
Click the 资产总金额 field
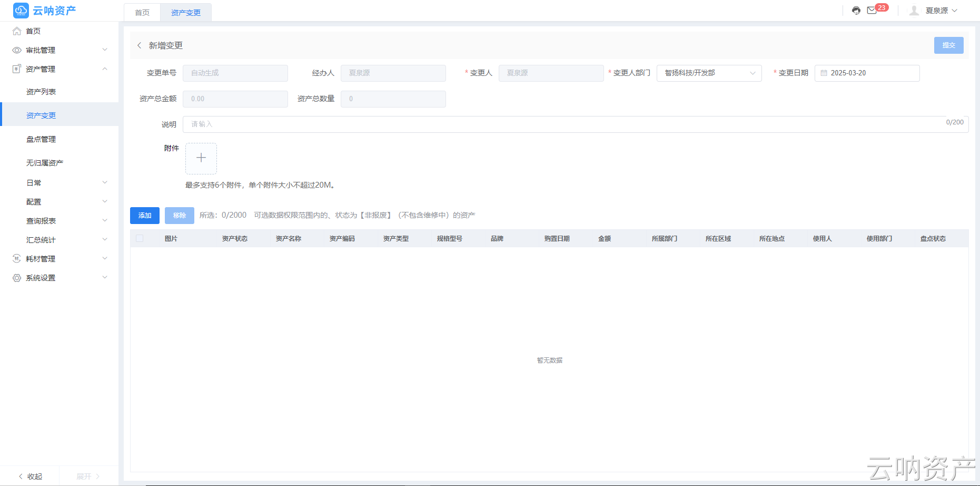[235, 99]
